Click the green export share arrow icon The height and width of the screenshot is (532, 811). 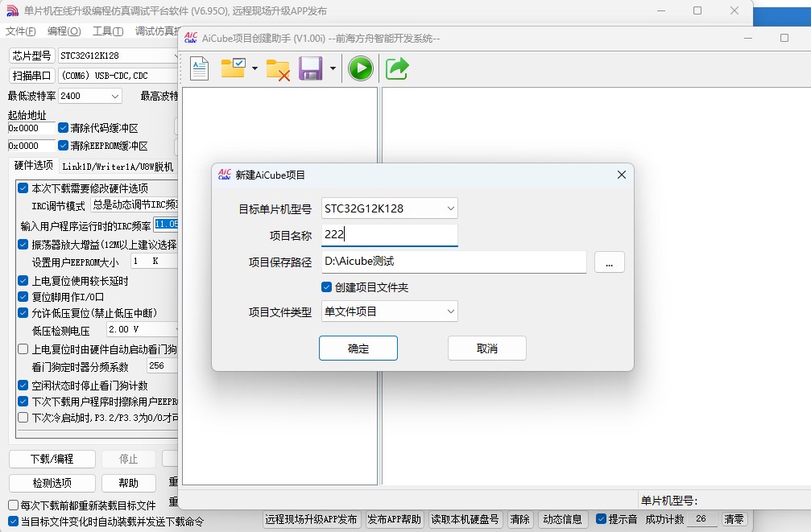(x=397, y=68)
